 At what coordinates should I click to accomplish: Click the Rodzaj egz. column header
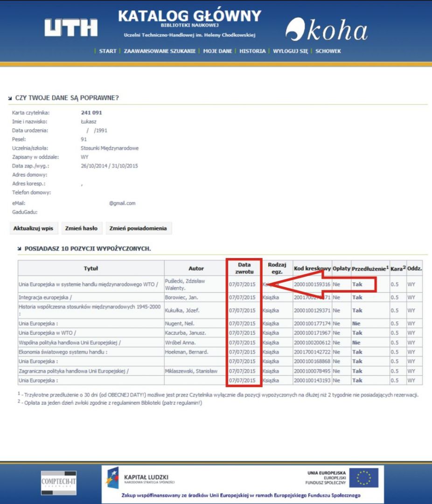(277, 268)
